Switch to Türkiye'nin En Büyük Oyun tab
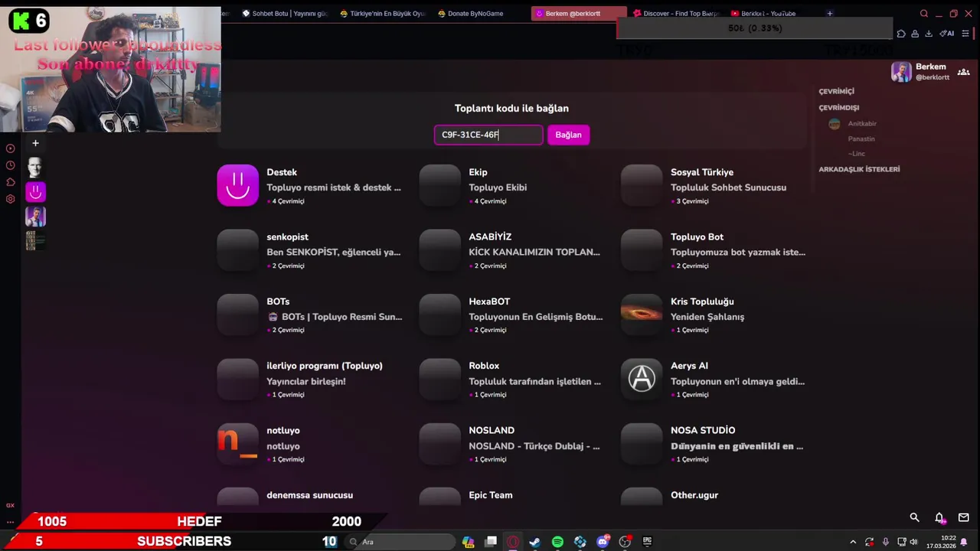This screenshot has width=980, height=551. [382, 13]
